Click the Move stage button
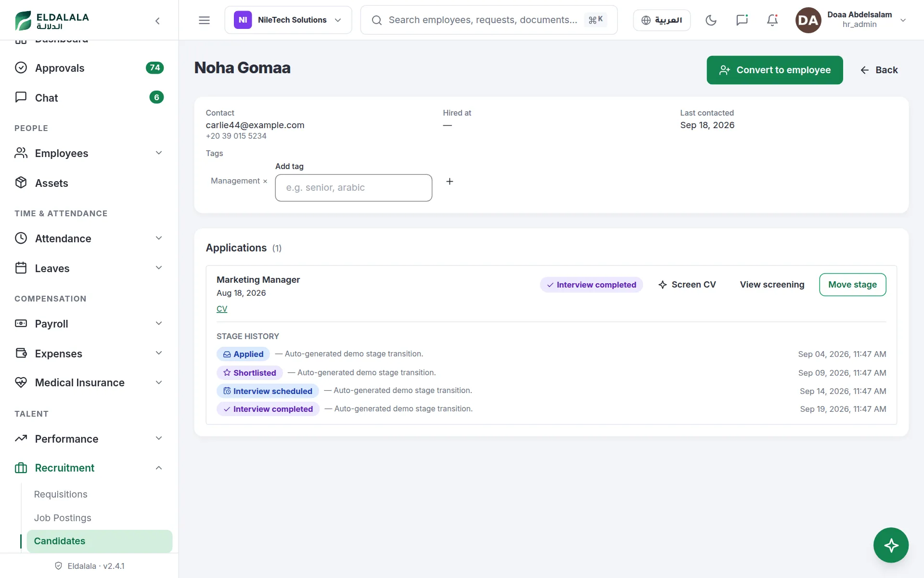This screenshot has height=578, width=924. tap(852, 285)
